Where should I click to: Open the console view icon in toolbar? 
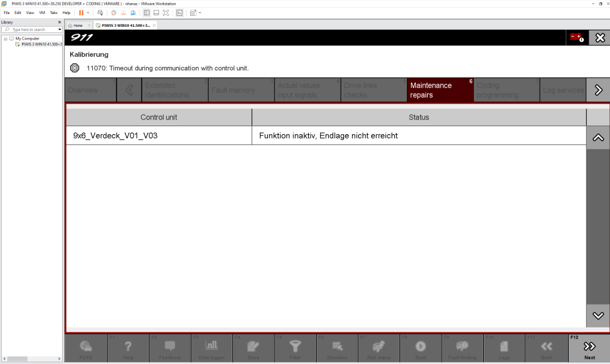(x=179, y=12)
